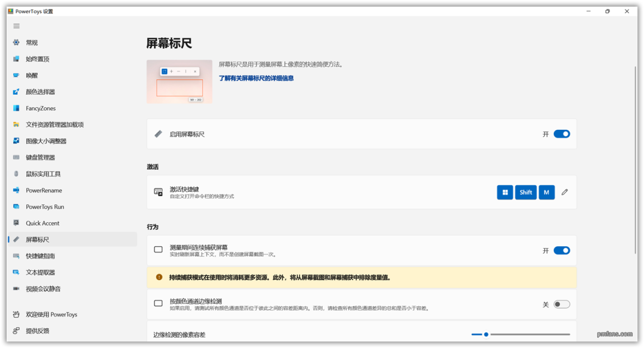Viewport: 644px width, 348px height.
Task: Edit the activation shortcut with pencil icon
Action: [x=565, y=192]
